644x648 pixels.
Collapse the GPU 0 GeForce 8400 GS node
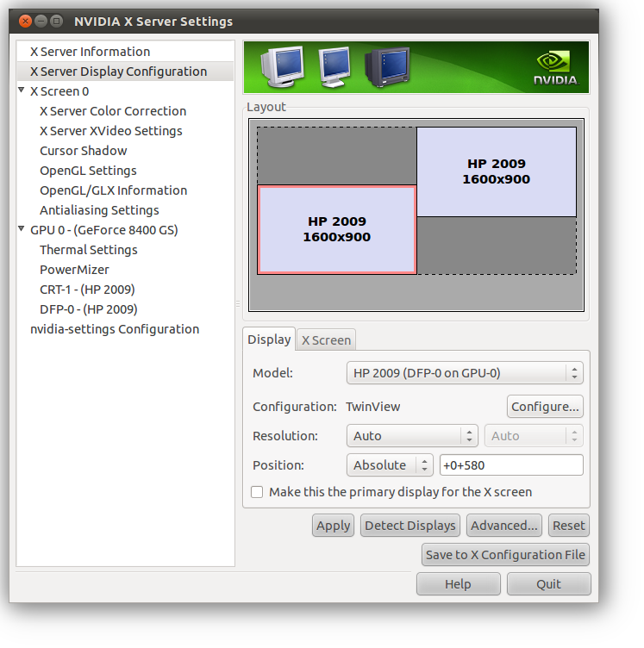22,229
